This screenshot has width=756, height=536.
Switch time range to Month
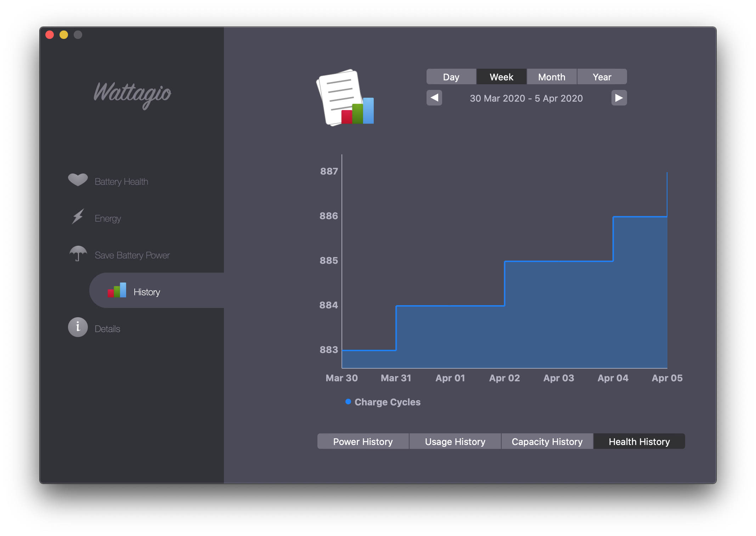click(x=552, y=77)
